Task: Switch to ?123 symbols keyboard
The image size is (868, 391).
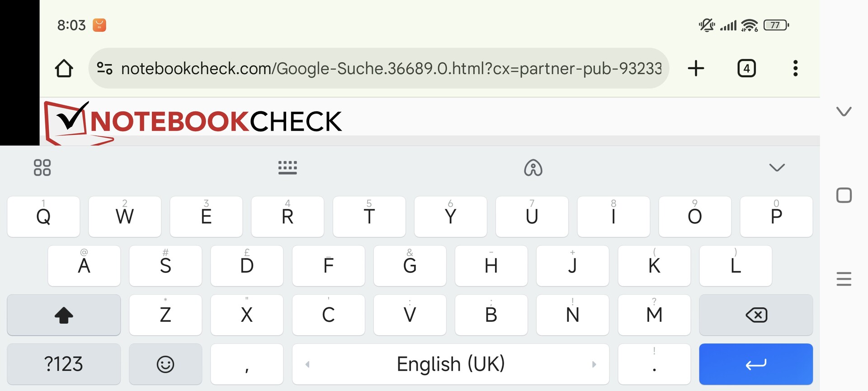Action: click(x=64, y=364)
